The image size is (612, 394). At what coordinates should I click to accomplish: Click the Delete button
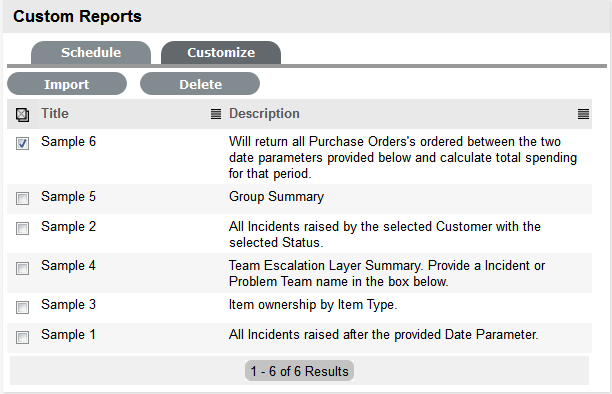point(200,84)
